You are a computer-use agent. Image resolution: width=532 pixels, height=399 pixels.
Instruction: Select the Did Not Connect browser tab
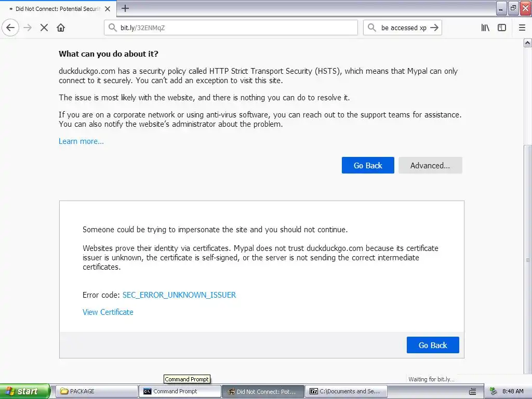[x=58, y=9]
